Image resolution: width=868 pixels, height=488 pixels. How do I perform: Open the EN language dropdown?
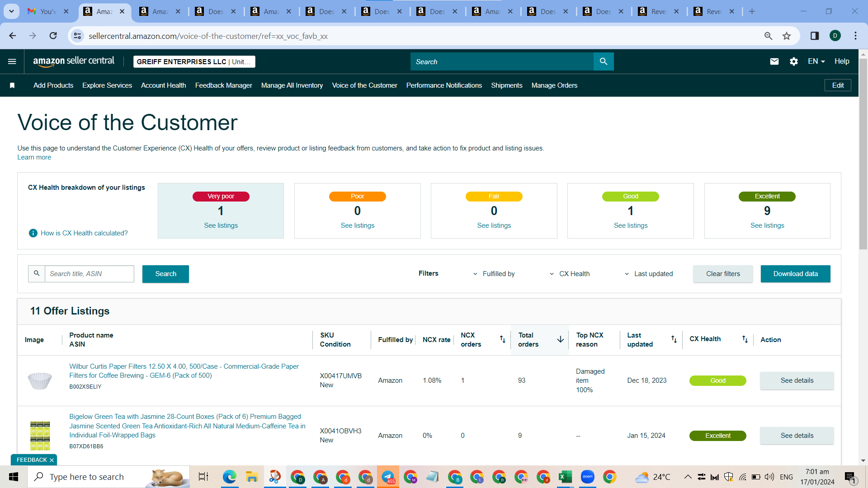click(x=816, y=61)
